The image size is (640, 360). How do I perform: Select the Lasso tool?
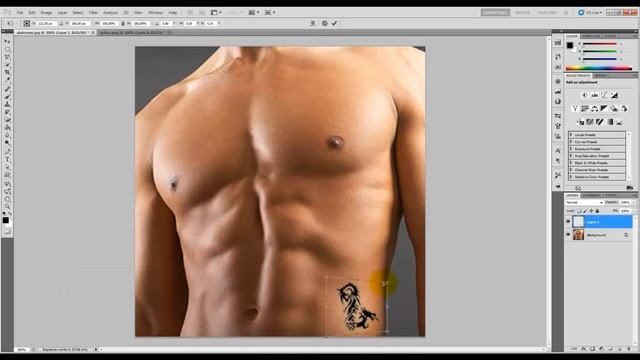(x=7, y=57)
